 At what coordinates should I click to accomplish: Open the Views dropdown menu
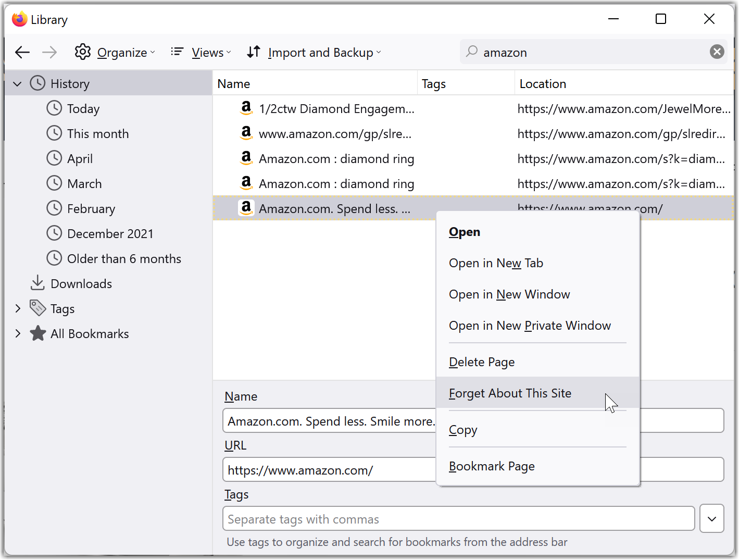pyautogui.click(x=201, y=52)
